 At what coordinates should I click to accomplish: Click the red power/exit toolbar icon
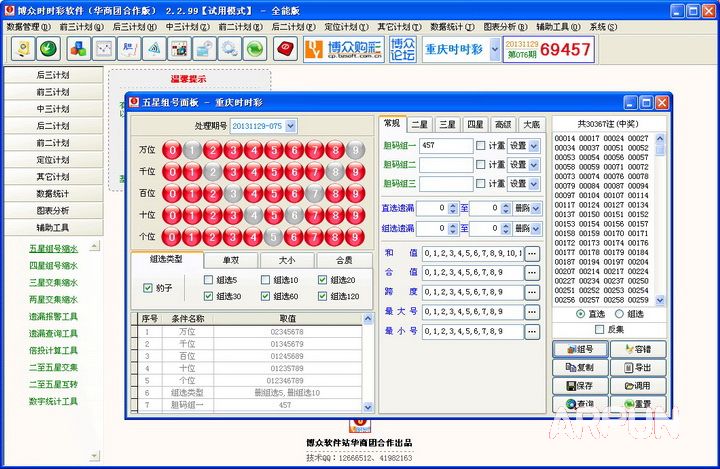pyautogui.click(x=285, y=49)
